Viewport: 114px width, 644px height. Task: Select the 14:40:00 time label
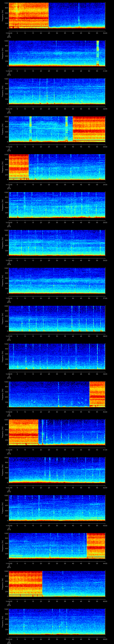9,450
